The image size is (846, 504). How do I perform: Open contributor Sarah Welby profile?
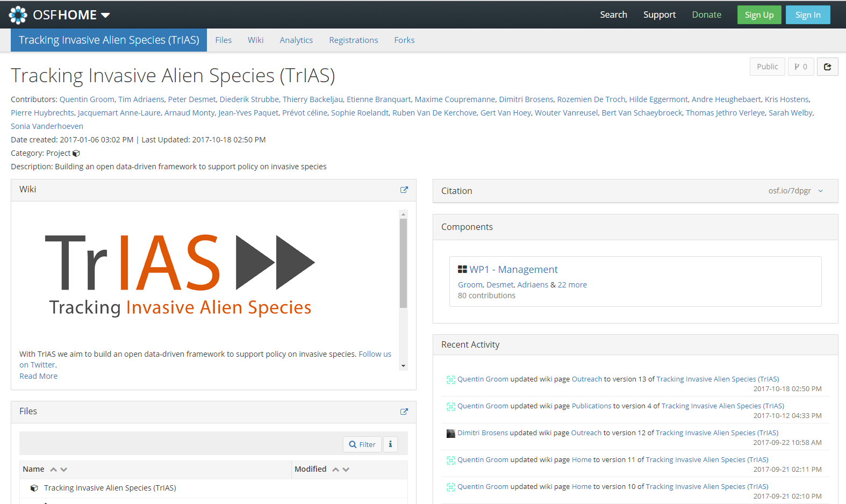pos(791,113)
